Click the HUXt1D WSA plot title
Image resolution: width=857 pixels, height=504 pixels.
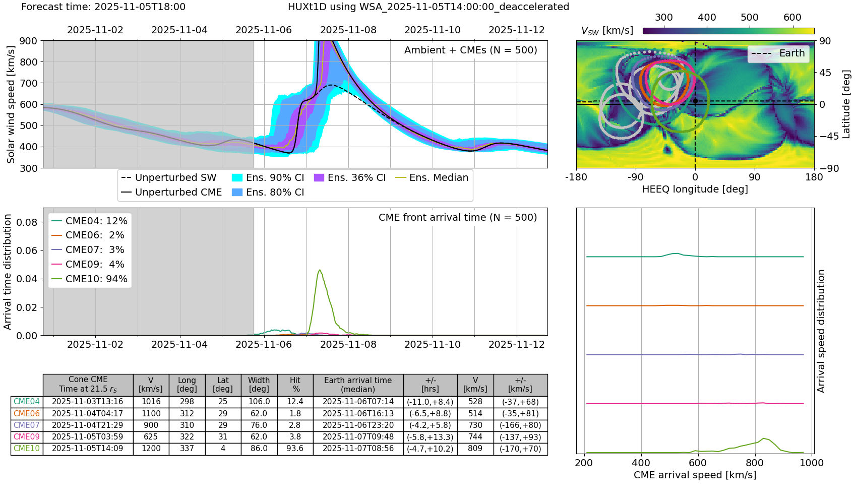pyautogui.click(x=428, y=7)
